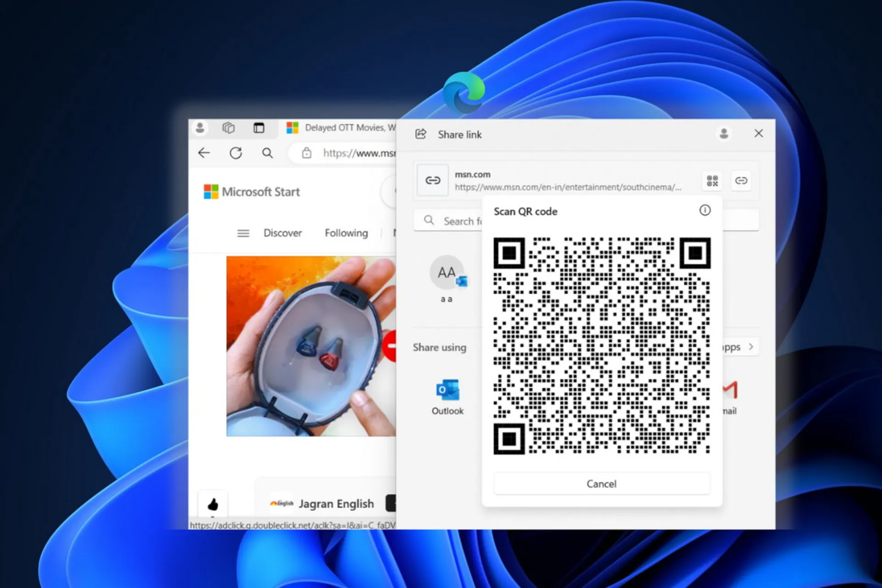The height and width of the screenshot is (588, 882).
Task: Click the copy link icon in the Share dialog
Action: point(741,181)
